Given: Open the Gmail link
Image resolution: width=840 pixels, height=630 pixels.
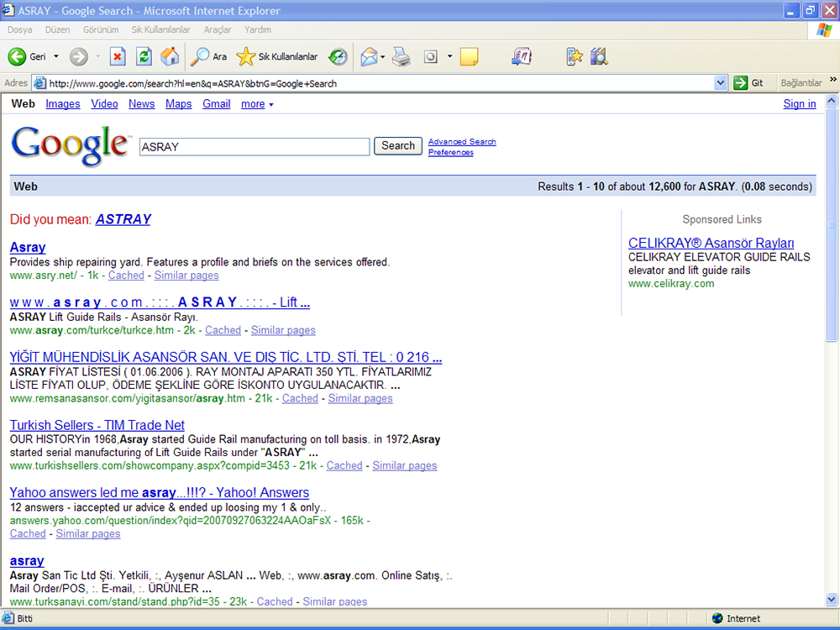Looking at the screenshot, I should pyautogui.click(x=217, y=104).
